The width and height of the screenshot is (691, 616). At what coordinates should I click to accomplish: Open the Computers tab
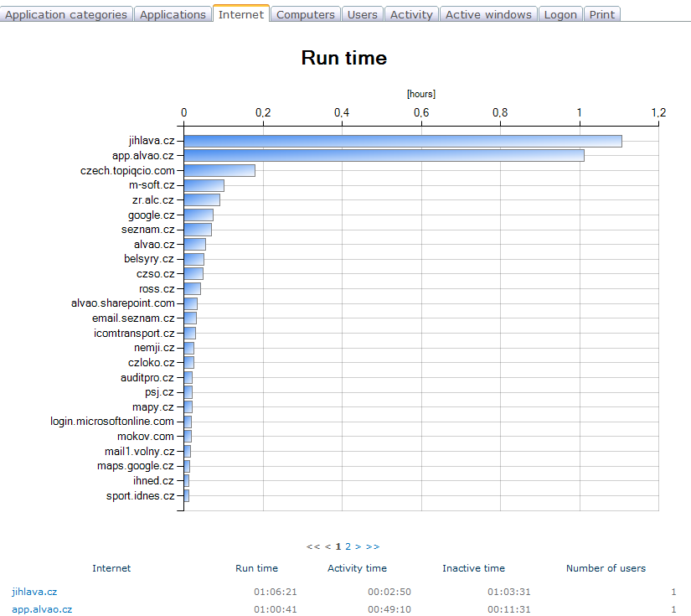(306, 14)
